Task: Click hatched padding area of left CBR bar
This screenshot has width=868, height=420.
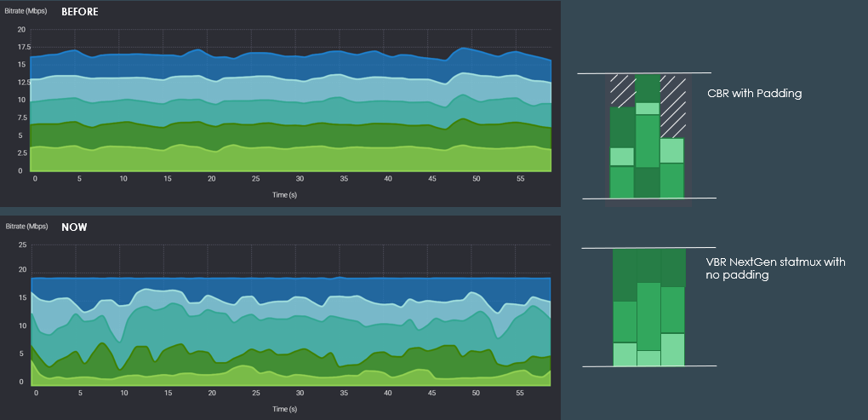Action: [x=622, y=92]
